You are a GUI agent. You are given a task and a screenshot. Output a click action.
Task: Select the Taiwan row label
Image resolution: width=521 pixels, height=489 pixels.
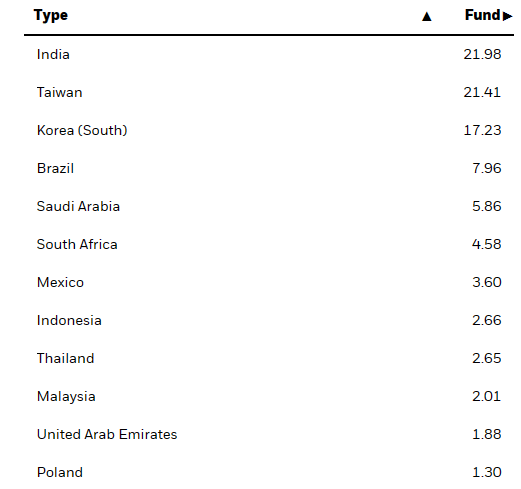pyautogui.click(x=60, y=92)
